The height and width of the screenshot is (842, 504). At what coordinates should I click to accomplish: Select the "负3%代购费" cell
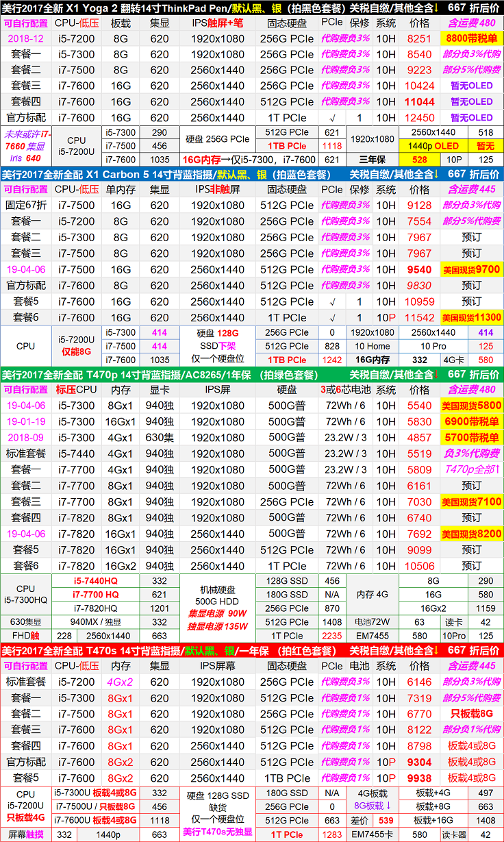point(471,454)
